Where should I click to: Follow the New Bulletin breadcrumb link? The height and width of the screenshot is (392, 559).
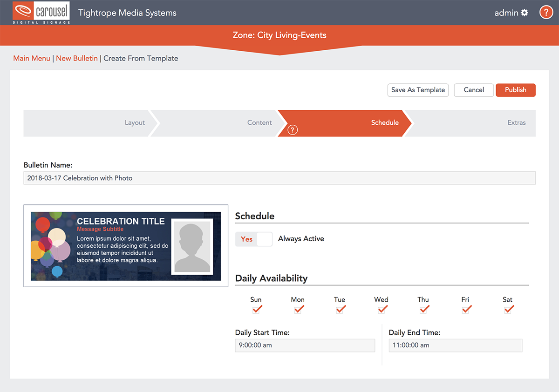(x=77, y=58)
